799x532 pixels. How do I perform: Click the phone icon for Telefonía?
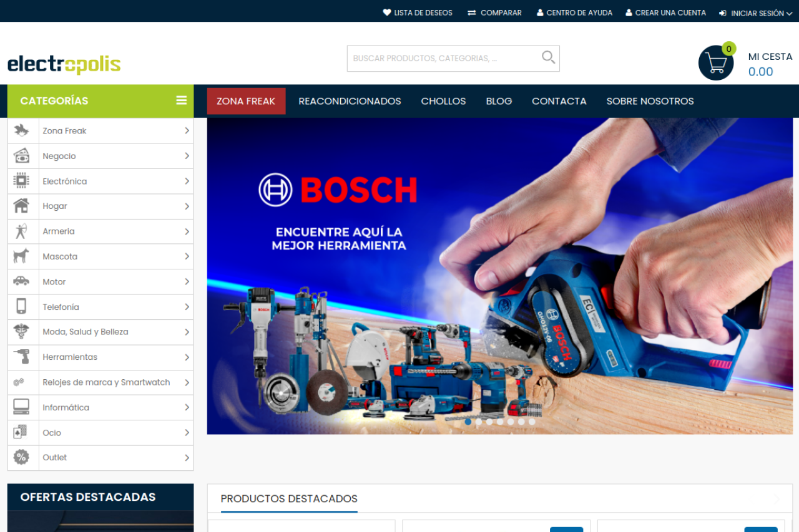pos(22,306)
